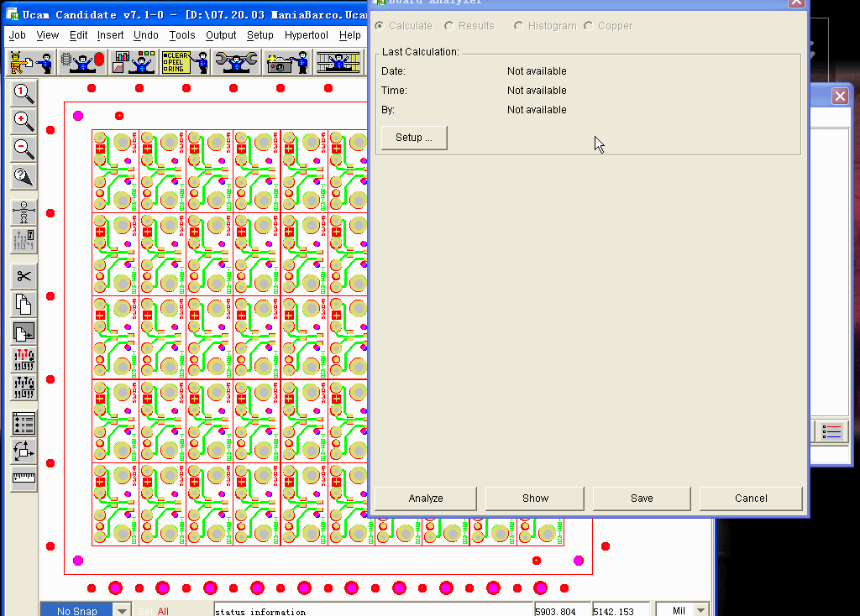Close the background window behind Board Analyzer
The height and width of the screenshot is (616, 860).
840,97
